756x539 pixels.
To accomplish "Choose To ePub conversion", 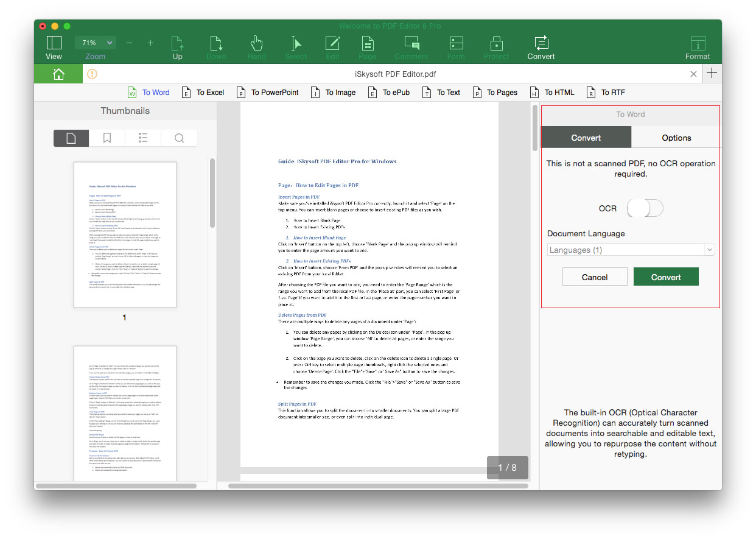I will click(x=389, y=93).
